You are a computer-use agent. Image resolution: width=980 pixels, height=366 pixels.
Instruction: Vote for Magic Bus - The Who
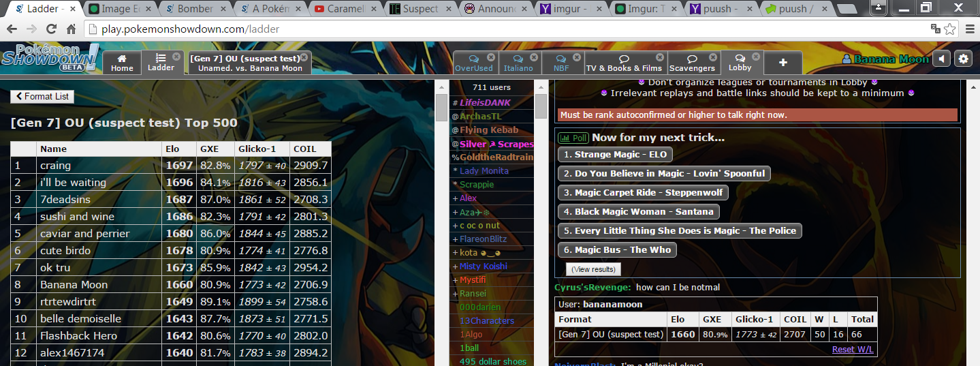coord(617,250)
